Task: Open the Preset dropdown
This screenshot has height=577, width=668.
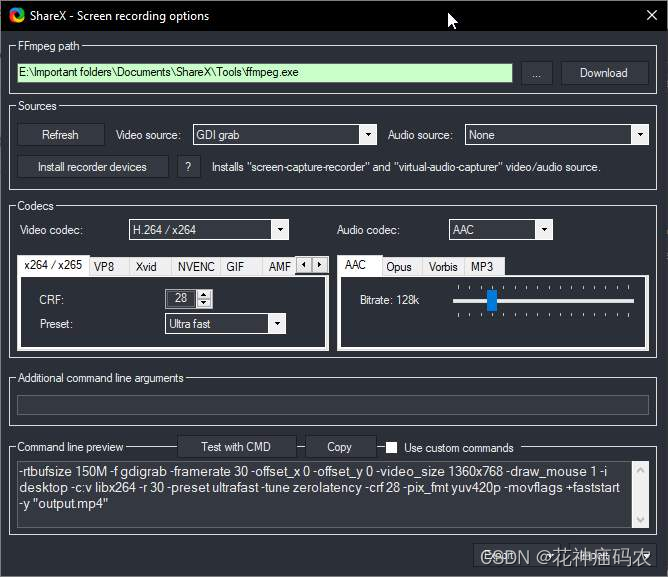Action: tap(225, 324)
